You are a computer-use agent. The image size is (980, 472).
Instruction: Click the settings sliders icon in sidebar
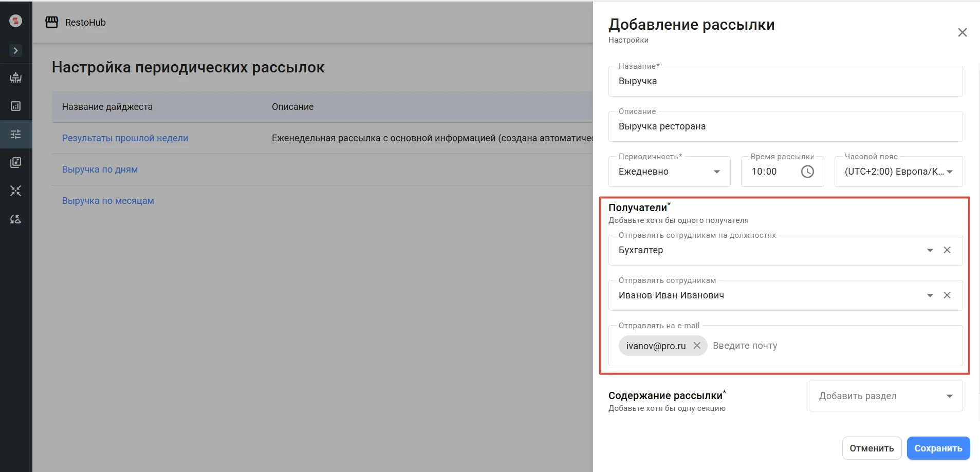click(15, 135)
